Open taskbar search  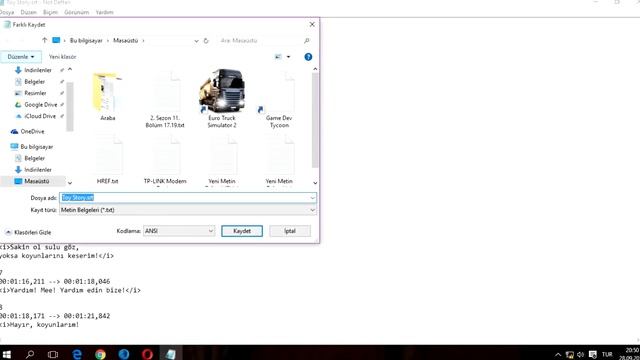click(30, 354)
